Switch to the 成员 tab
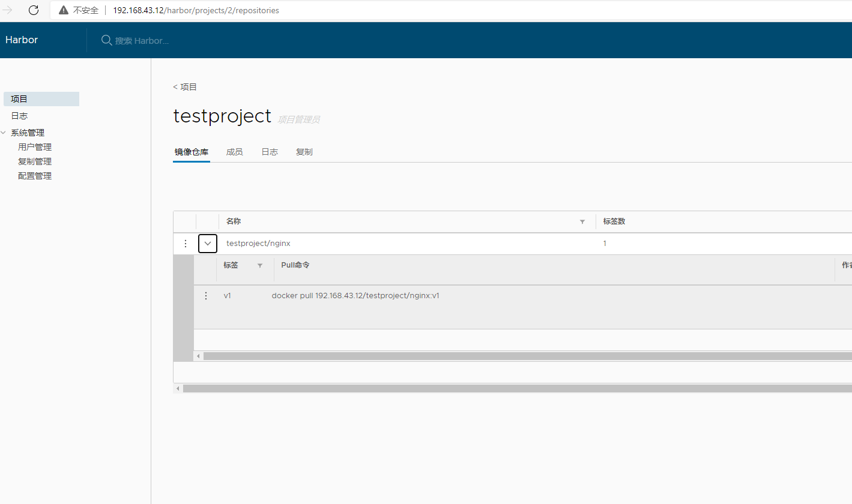Image resolution: width=852 pixels, height=504 pixels. click(235, 152)
